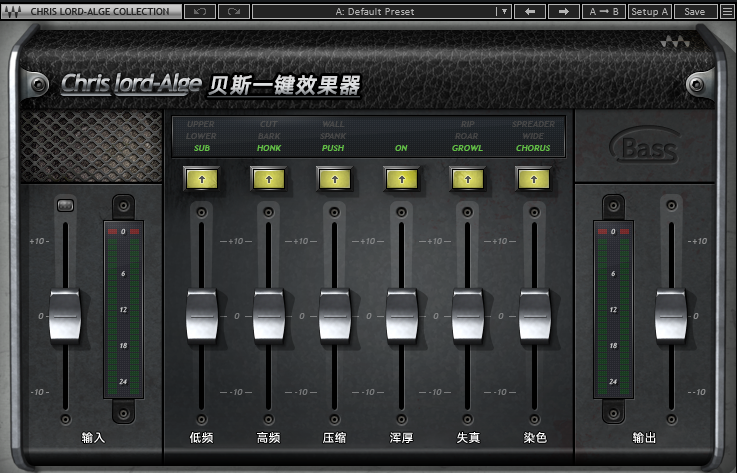Grab the 浑厚 sub fader handle
This screenshot has width=737, height=473.
402,315
